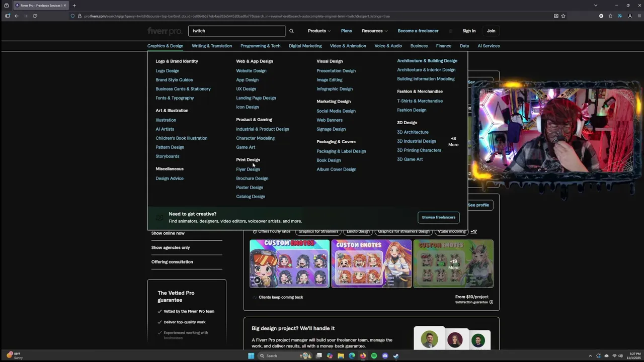Click the Plans link in header

click(346, 31)
